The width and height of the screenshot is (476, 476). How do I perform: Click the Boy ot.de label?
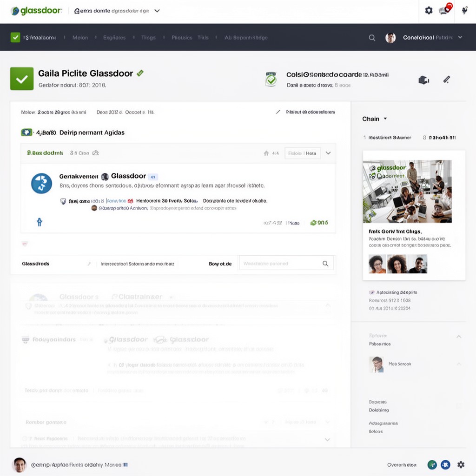click(220, 264)
